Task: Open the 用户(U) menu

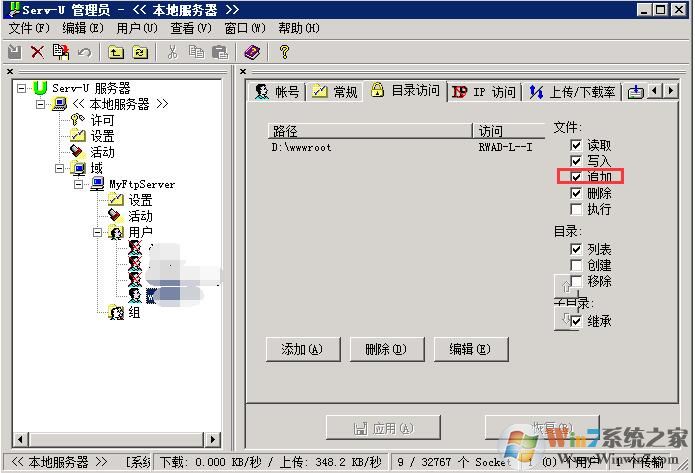Action: 137,28
